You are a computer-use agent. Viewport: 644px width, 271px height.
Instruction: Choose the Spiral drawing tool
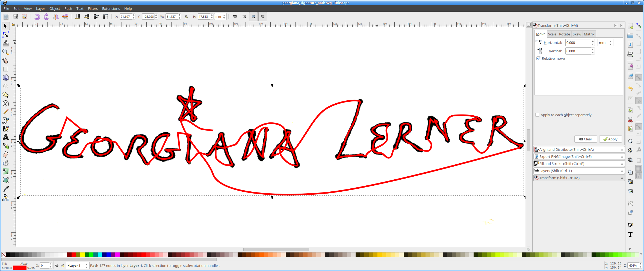(x=5, y=104)
